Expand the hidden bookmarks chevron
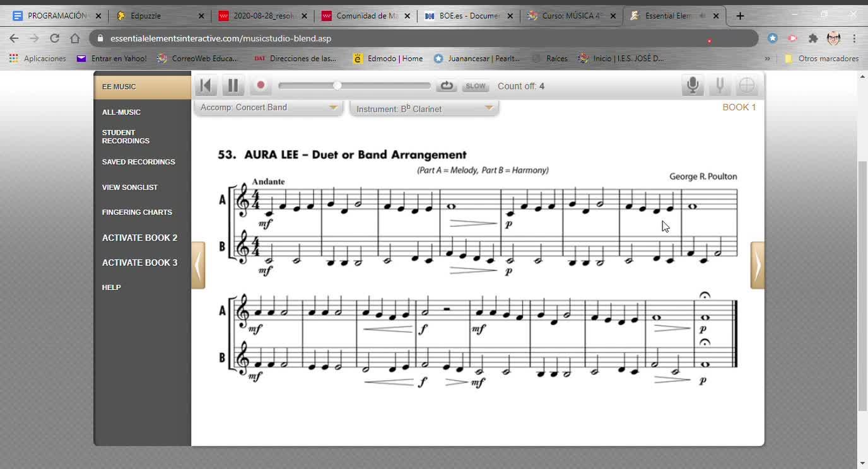868x469 pixels. (x=768, y=59)
